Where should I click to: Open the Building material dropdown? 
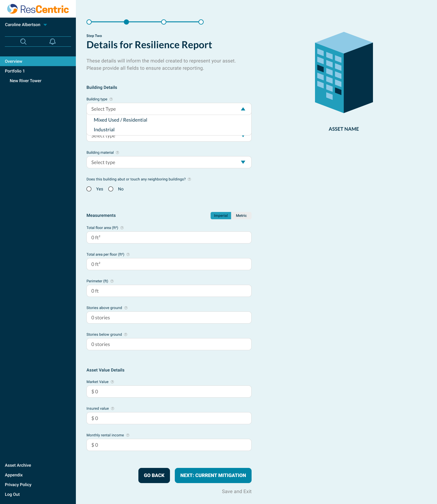[x=169, y=163]
